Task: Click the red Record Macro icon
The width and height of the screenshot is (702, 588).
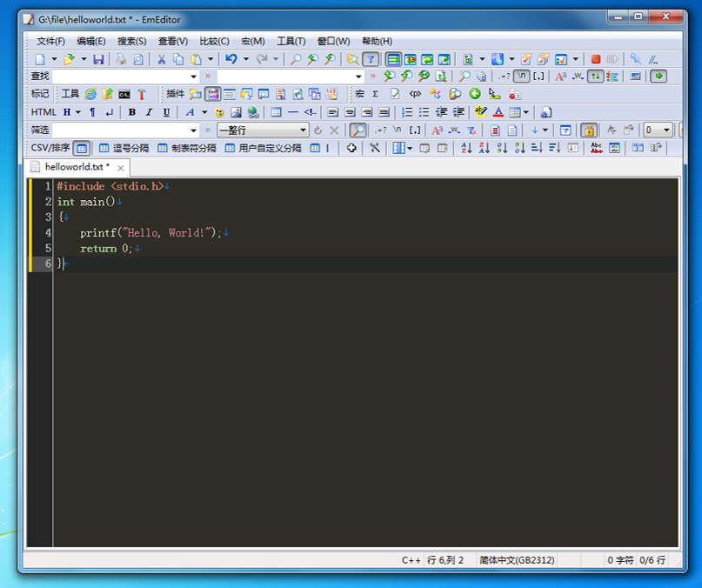Action: pyautogui.click(x=596, y=59)
